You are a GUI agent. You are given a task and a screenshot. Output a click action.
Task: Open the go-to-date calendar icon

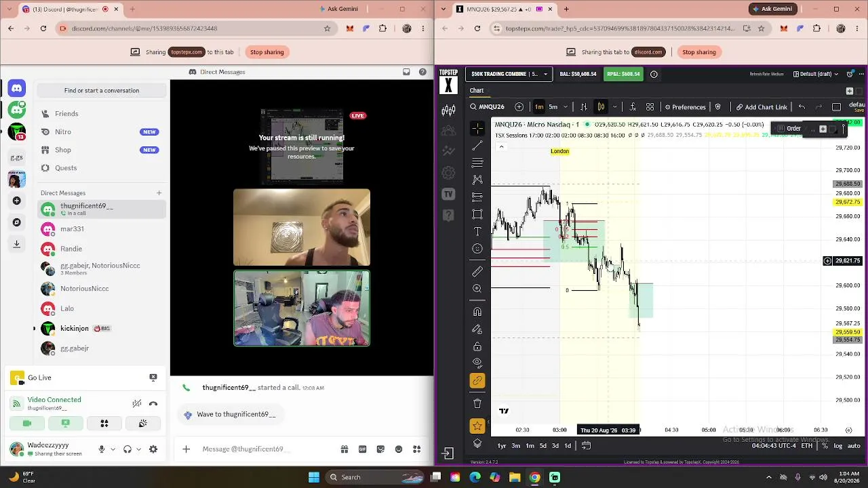coord(586,445)
